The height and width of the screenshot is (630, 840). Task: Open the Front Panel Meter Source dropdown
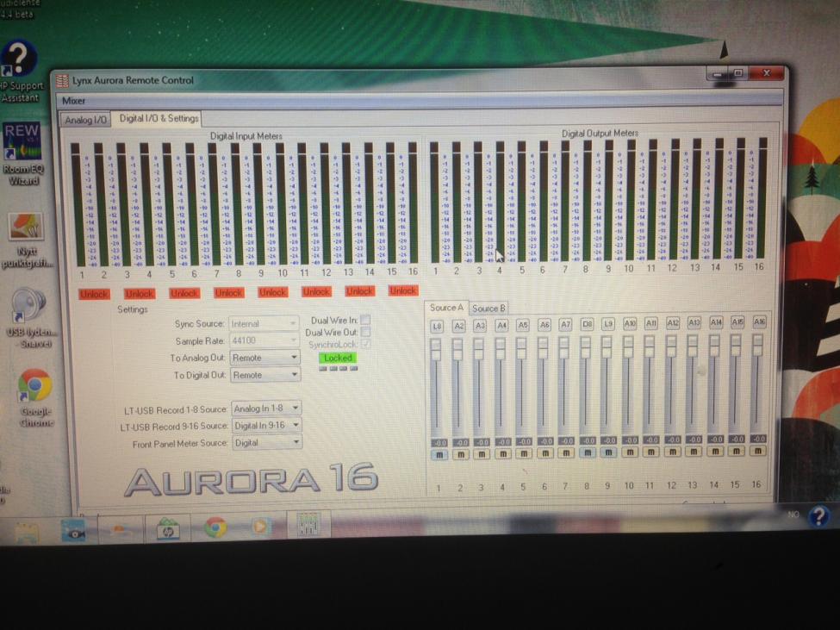267,442
